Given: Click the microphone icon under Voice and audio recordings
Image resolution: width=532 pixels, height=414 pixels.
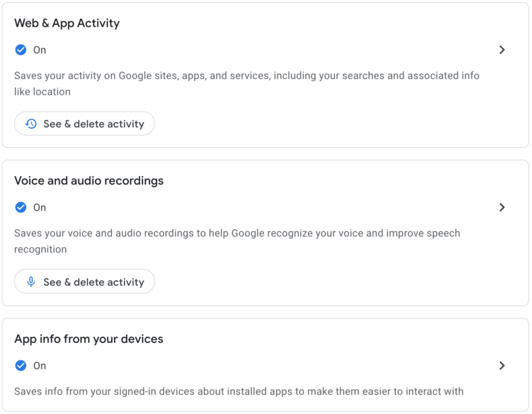Looking at the screenshot, I should (31, 282).
